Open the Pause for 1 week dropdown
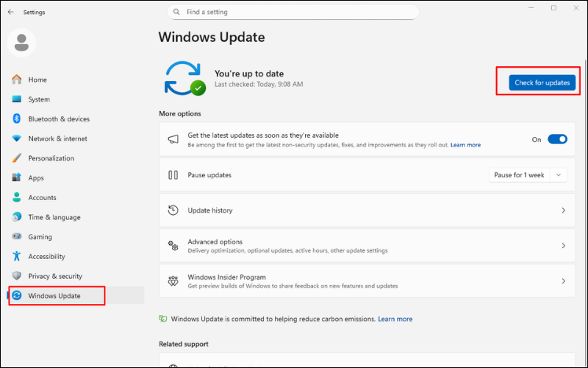Image resolution: width=588 pixels, height=368 pixels. [528, 175]
